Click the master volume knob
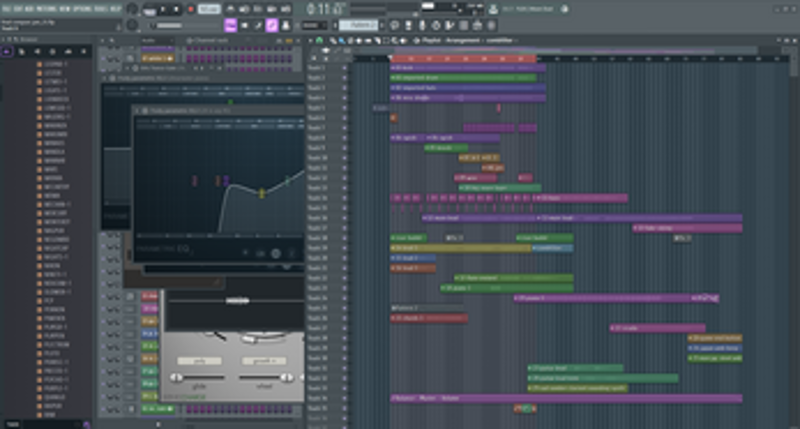Image resolution: width=800 pixels, height=429 pixels. click(132, 9)
